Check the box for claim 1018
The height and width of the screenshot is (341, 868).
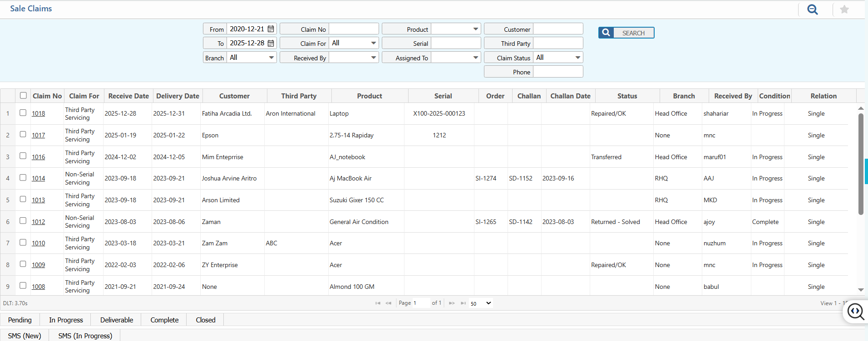(x=23, y=113)
